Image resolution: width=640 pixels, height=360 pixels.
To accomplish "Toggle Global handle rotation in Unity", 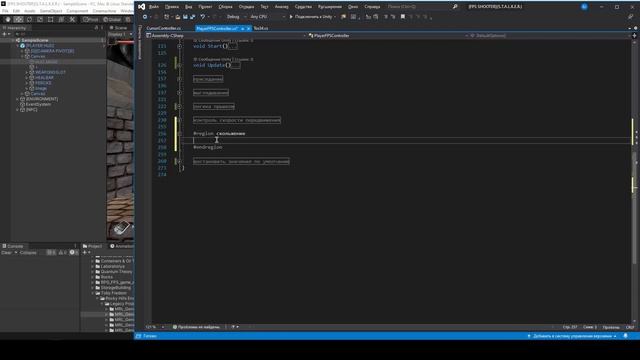I will pos(112,19).
